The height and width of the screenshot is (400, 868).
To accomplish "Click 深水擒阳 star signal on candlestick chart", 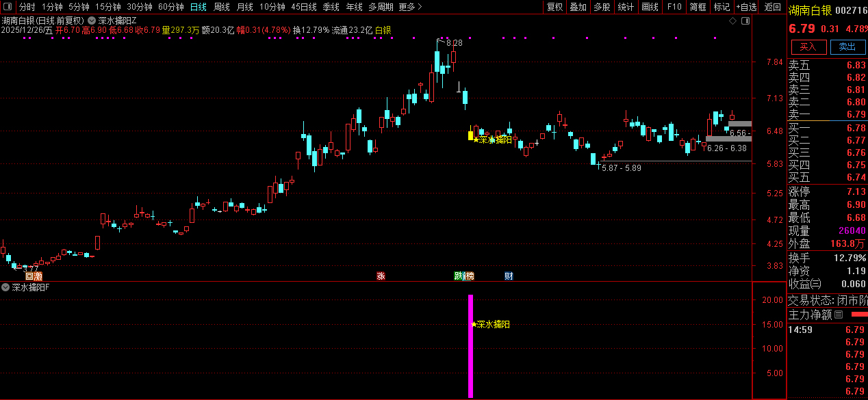I will click(492, 139).
